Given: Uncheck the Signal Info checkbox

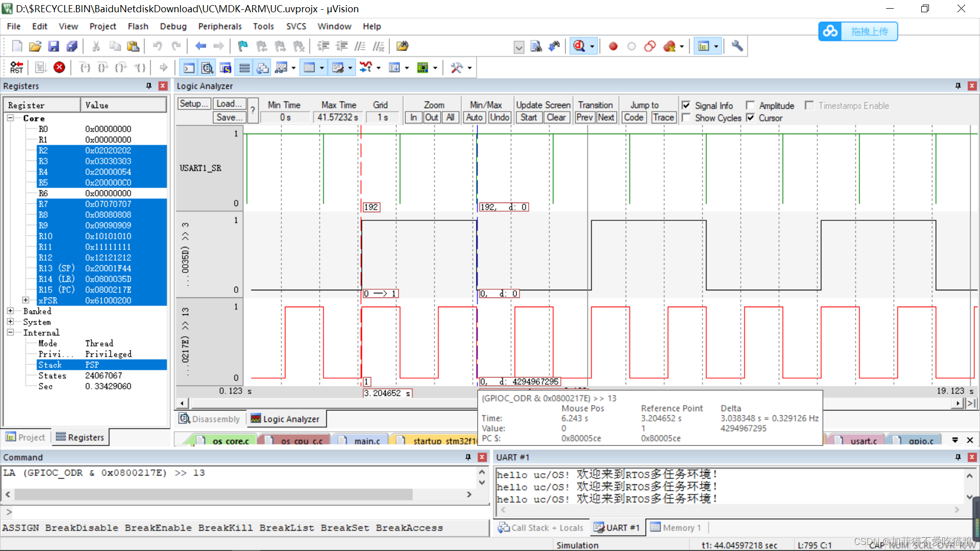Looking at the screenshot, I should (x=686, y=105).
